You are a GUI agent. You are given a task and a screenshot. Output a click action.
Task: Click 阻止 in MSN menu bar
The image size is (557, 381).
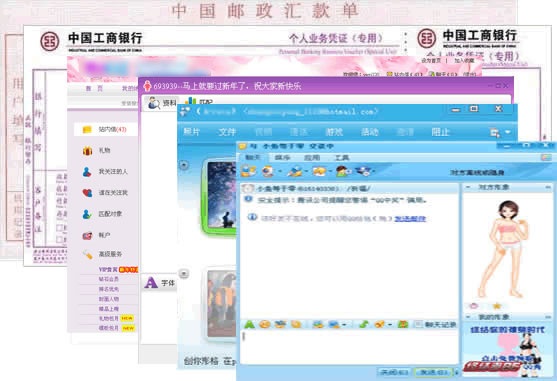point(440,132)
